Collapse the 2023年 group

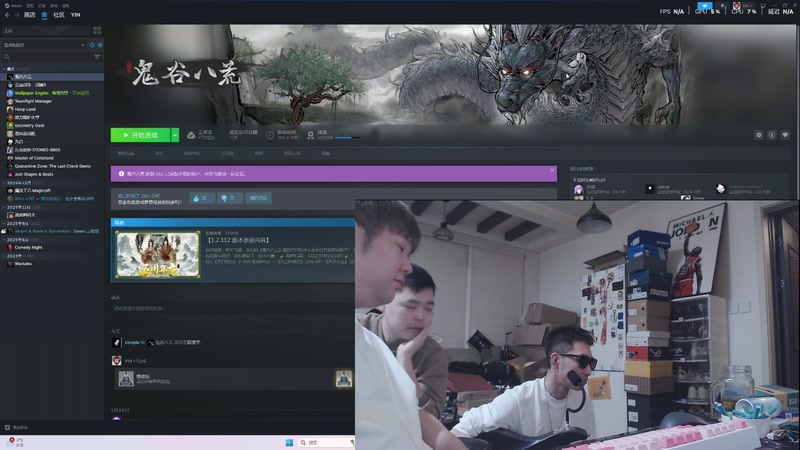4,256
